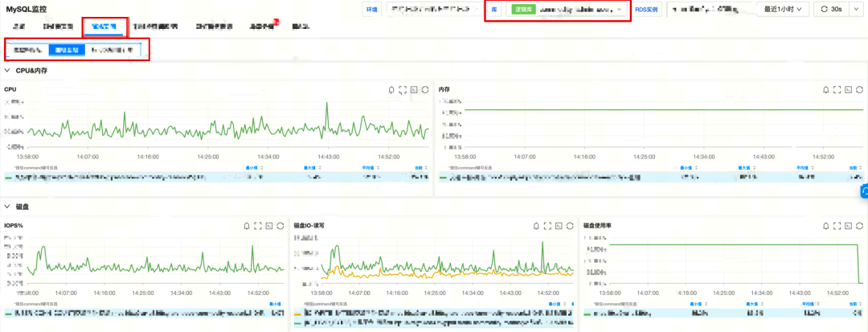868x332 pixels.
Task: Select the active blue-underlined tab under MySQL监控
Action: pos(104,26)
